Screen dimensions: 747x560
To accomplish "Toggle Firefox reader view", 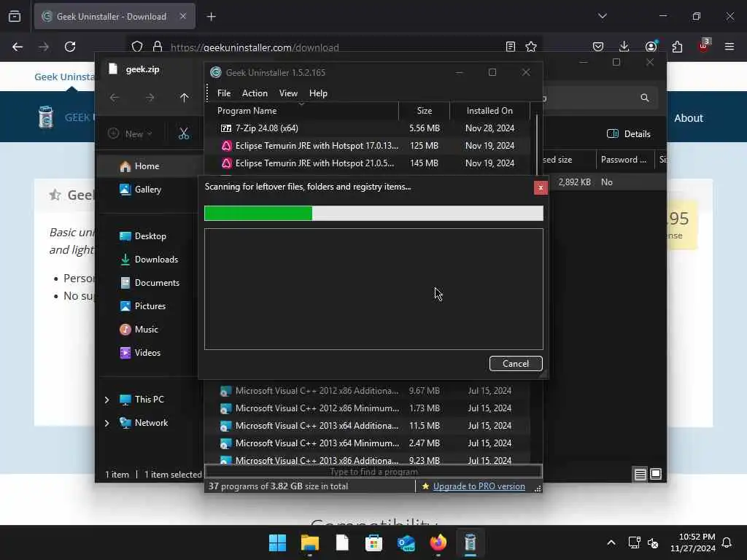I will click(x=510, y=47).
